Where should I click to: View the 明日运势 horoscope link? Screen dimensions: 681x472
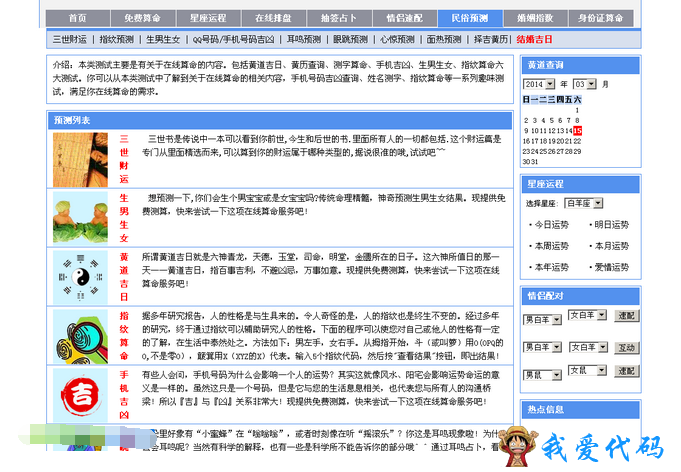[612, 224]
